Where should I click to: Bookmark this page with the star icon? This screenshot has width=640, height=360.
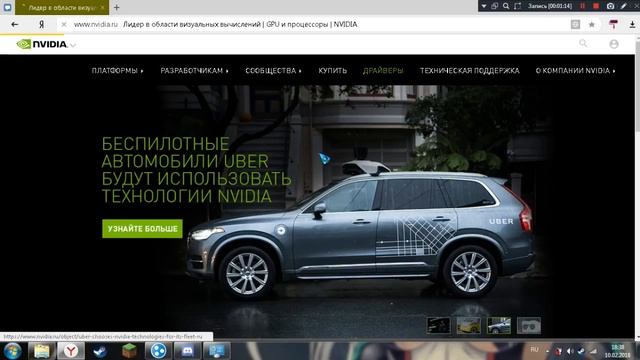click(x=592, y=24)
